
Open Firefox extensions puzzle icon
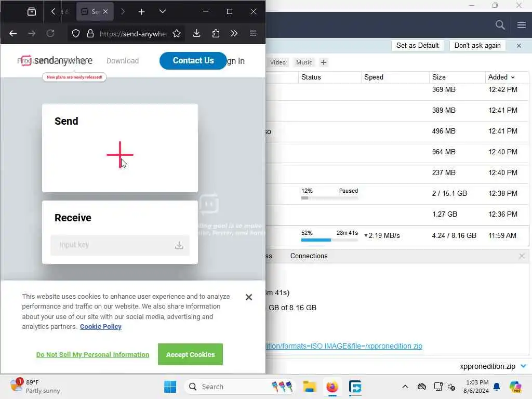pos(216,33)
